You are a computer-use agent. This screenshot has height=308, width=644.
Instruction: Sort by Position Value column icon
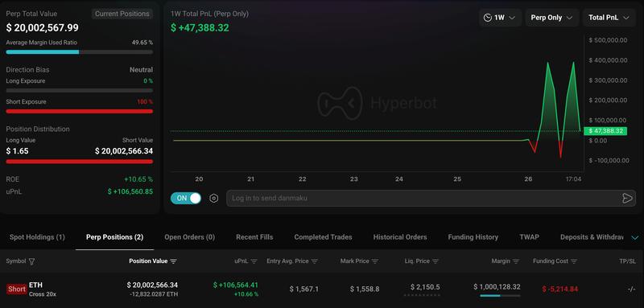point(173,261)
